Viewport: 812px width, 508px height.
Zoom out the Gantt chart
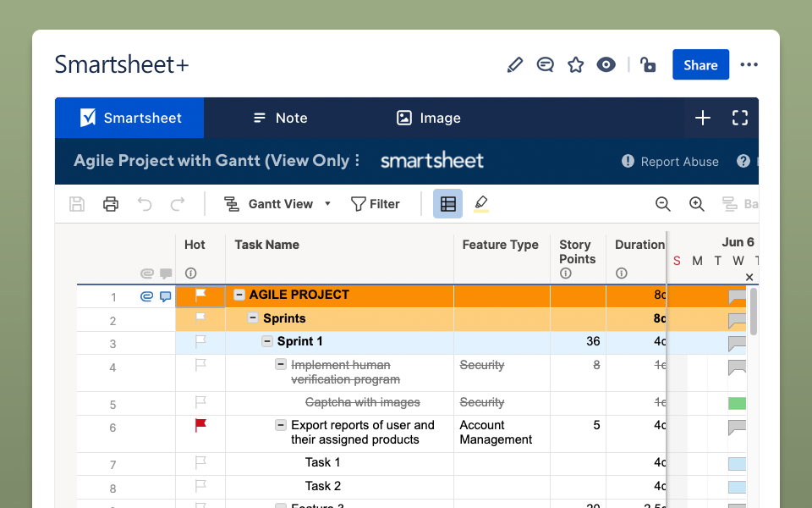coord(663,204)
